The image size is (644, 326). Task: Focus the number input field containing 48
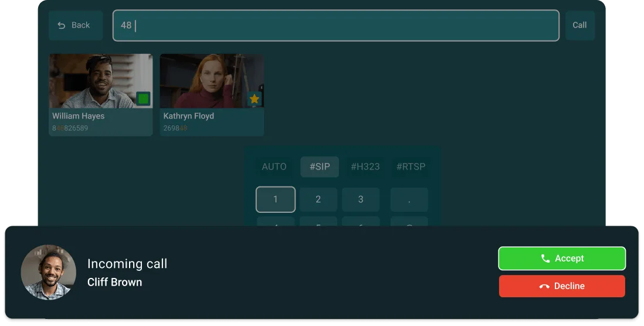pos(336,25)
